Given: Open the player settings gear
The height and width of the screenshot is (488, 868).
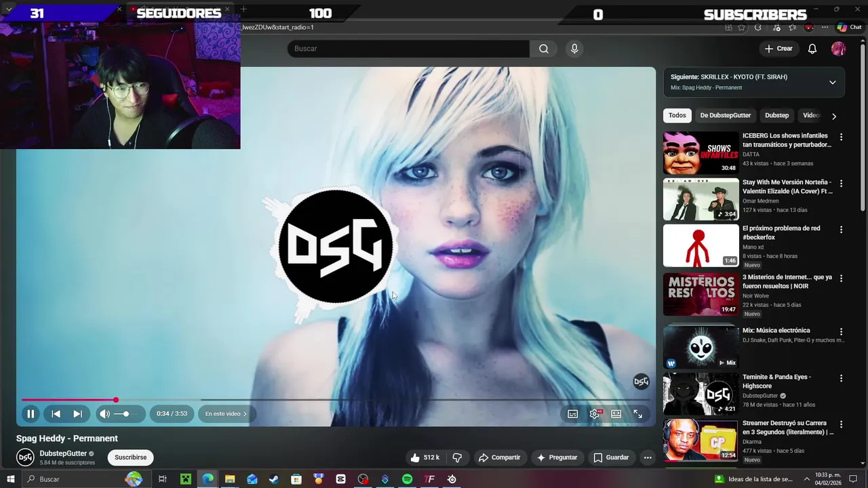Looking at the screenshot, I should (595, 413).
